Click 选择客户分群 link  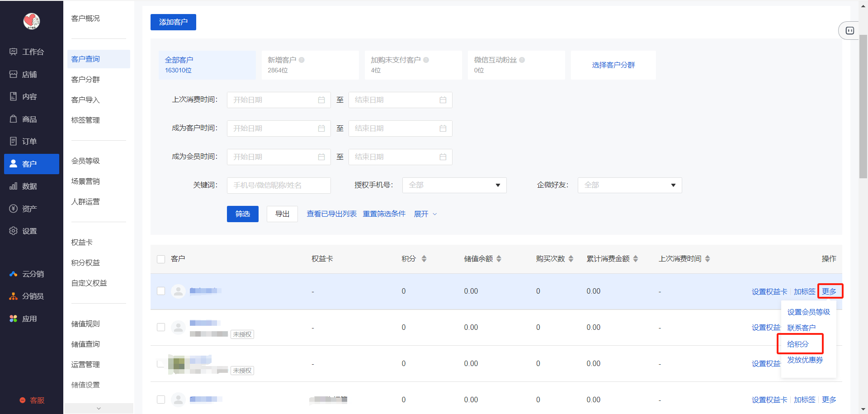pos(613,65)
